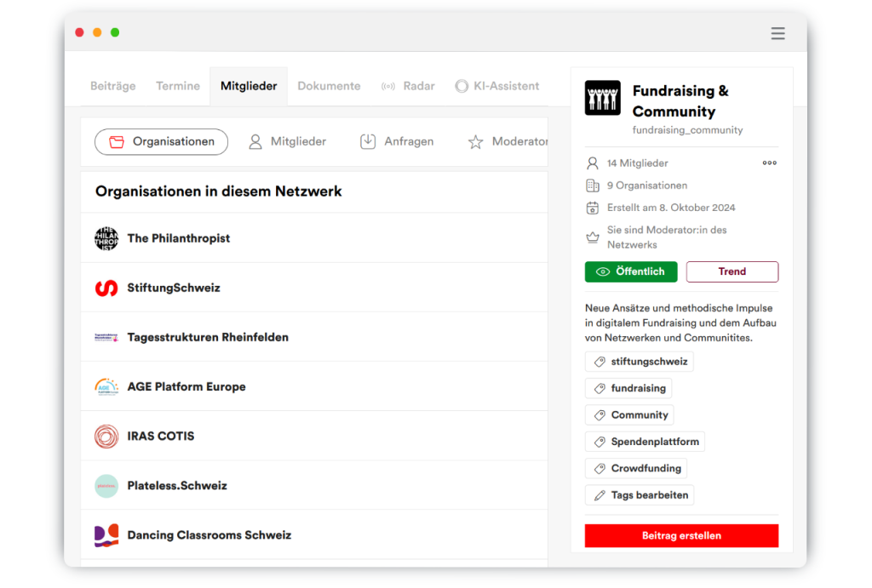
Task: Click the Beitrag erstellen button
Action: [x=681, y=535]
